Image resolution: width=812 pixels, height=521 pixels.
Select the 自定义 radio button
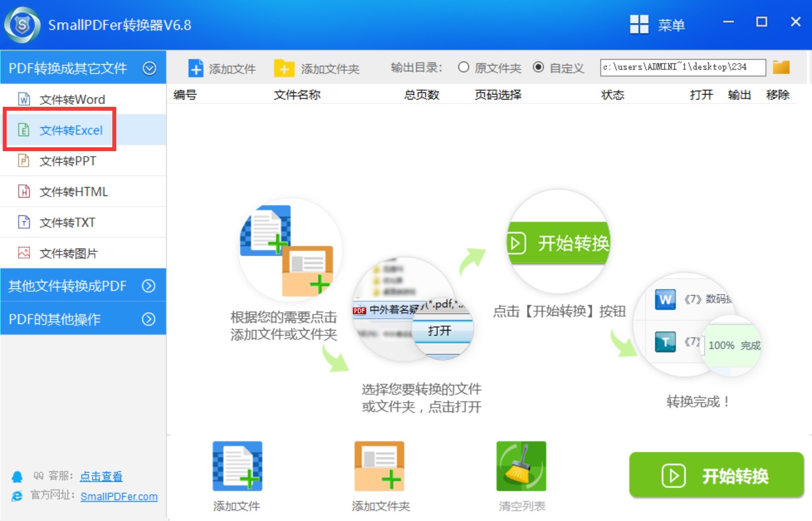[x=538, y=67]
